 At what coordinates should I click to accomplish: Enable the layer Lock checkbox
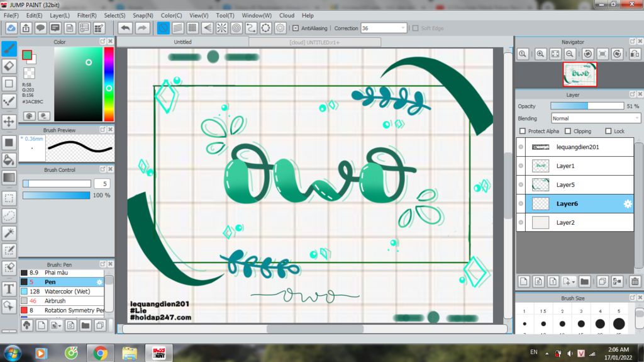coord(608,131)
